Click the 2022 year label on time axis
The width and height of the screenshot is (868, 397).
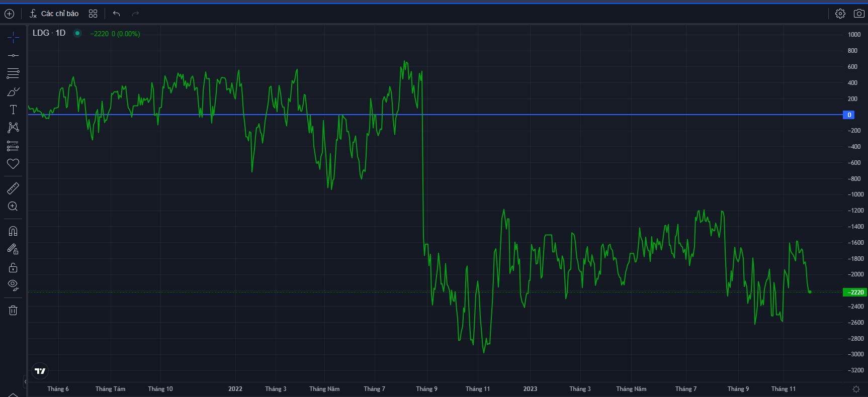point(235,389)
